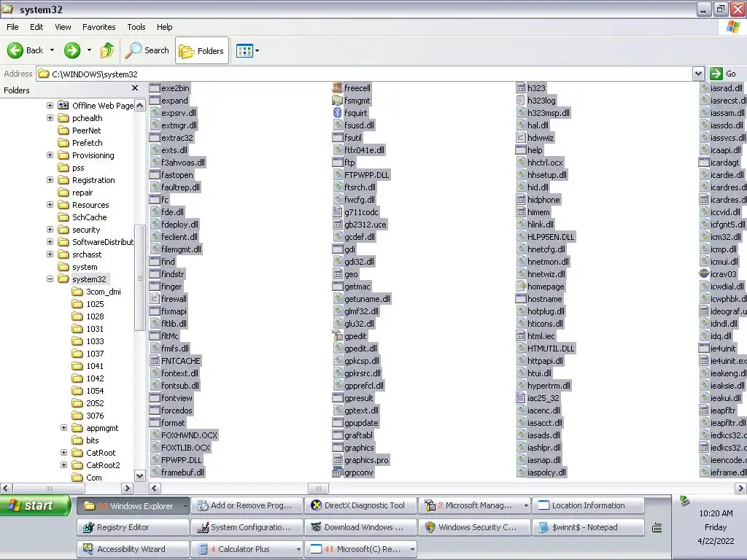Select the hdwwiz file icon
747x560 pixels.
click(x=521, y=137)
